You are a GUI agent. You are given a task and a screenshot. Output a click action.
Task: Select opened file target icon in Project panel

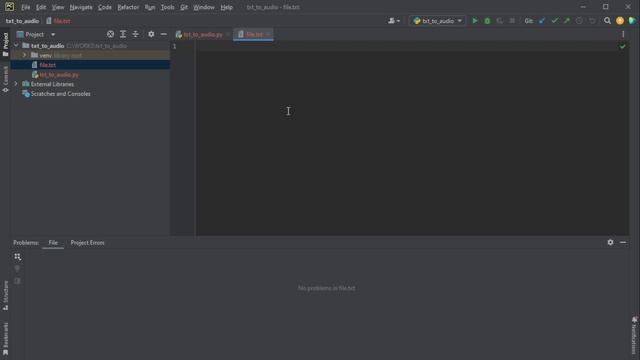(x=110, y=34)
